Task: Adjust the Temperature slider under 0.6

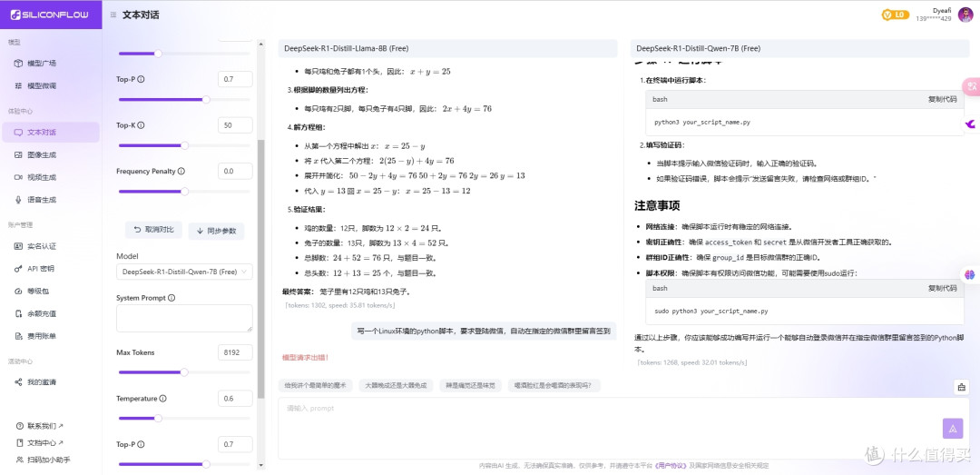Action: point(184,418)
